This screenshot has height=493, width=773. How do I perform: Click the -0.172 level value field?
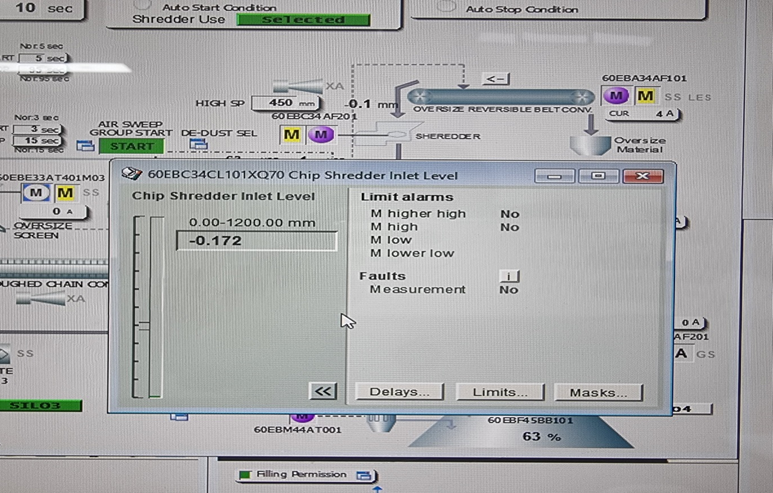(x=256, y=241)
